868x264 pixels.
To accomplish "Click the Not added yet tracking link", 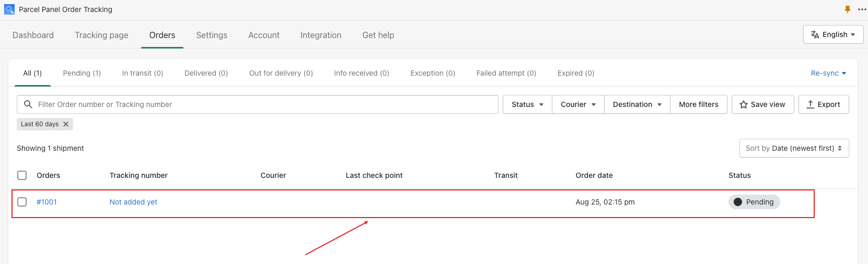I will coord(133,202).
